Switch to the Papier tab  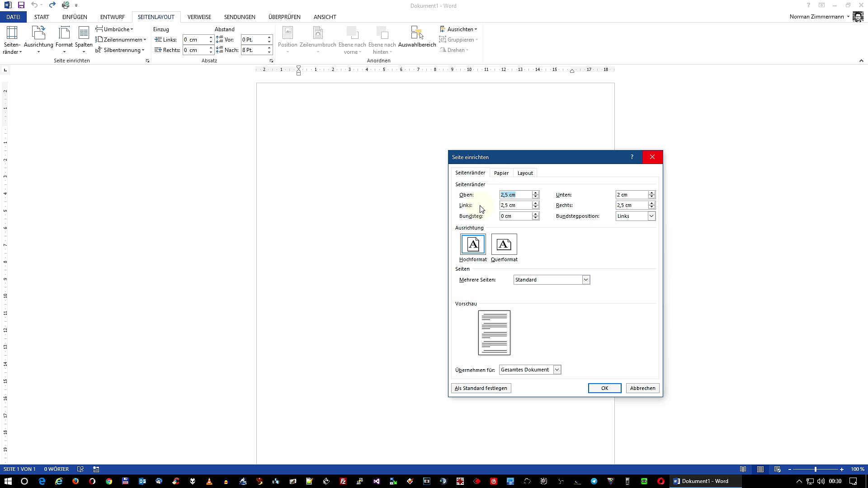(501, 173)
